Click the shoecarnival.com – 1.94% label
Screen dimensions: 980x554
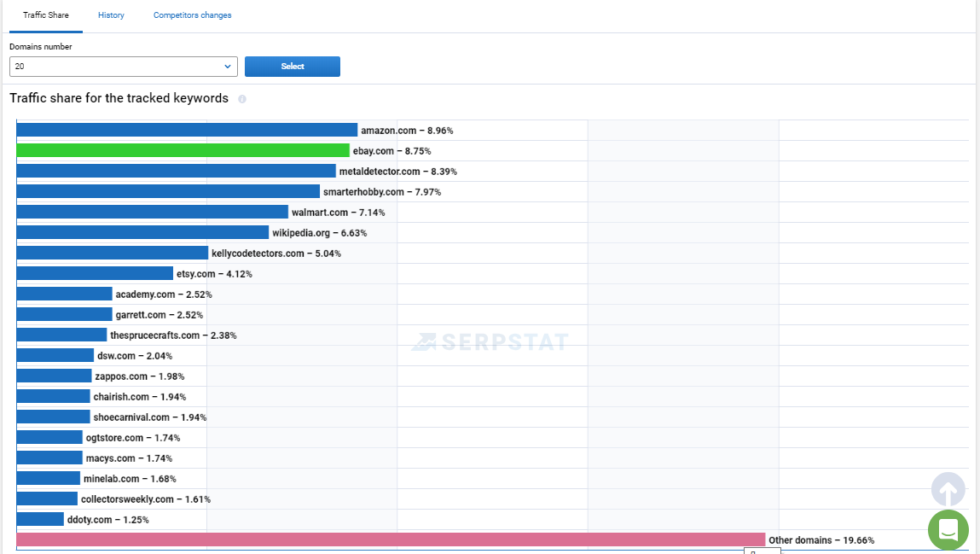click(150, 417)
